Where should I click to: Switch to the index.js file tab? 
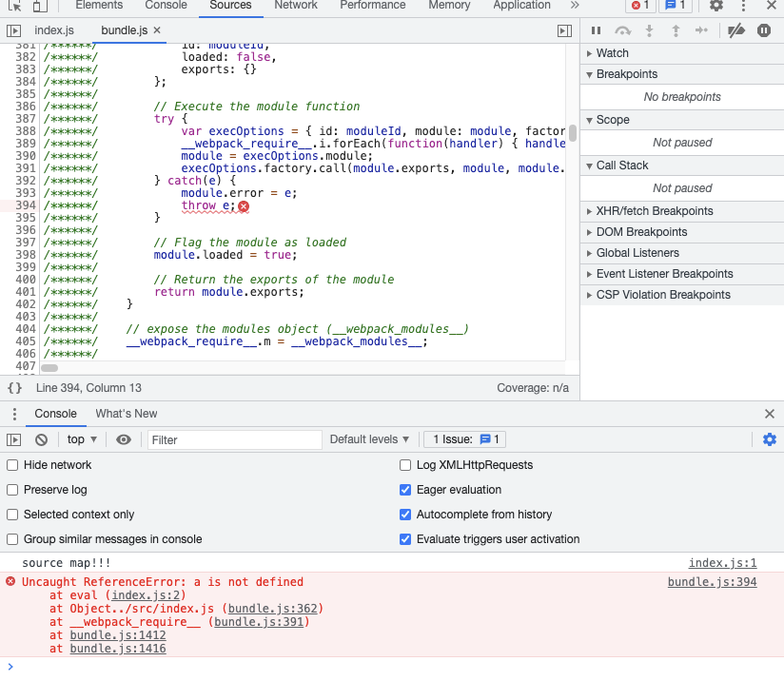pos(54,30)
